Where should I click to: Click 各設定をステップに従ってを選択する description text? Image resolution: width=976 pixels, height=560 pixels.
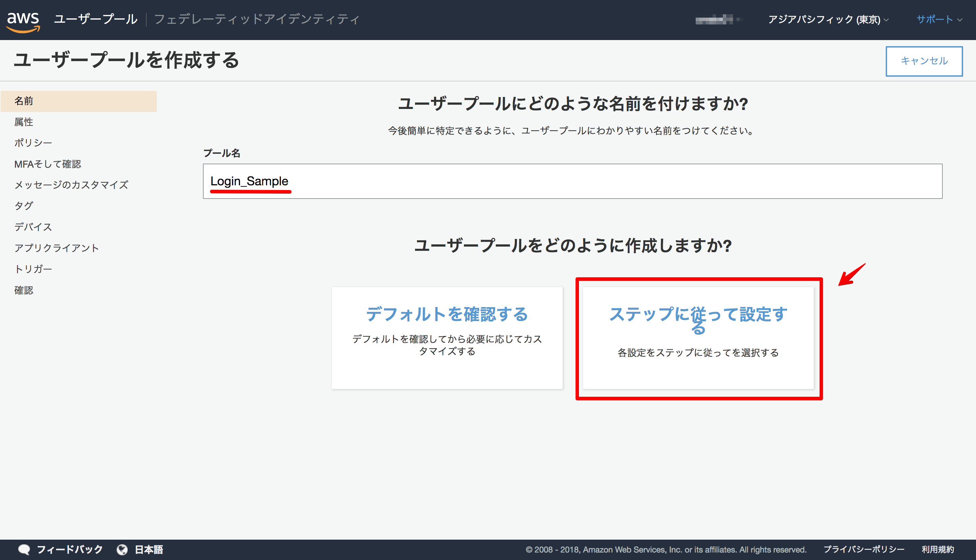698,353
